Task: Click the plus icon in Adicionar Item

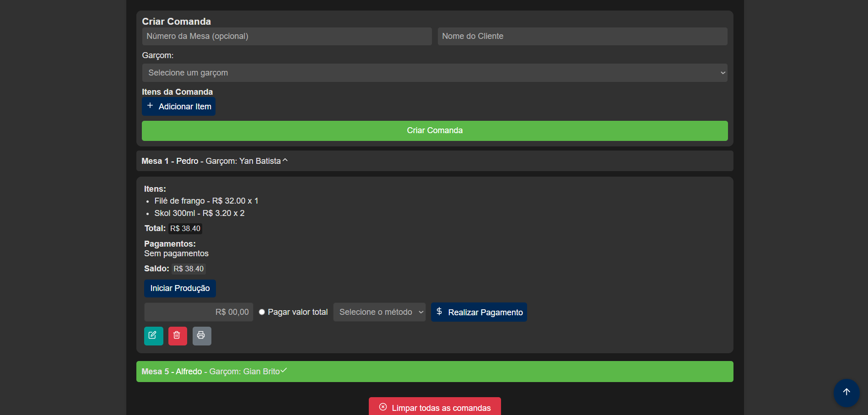Action: tap(150, 106)
